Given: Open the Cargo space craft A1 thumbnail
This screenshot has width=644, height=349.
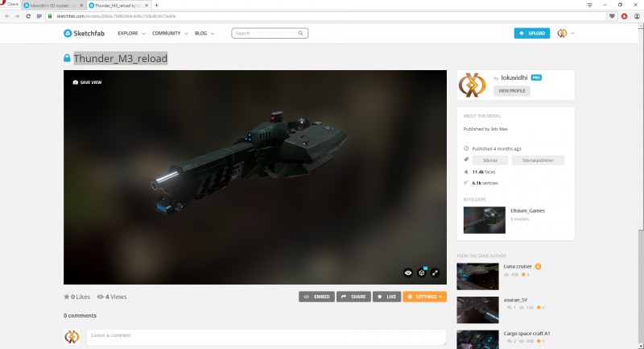Looking at the screenshot, I should 477,339.
